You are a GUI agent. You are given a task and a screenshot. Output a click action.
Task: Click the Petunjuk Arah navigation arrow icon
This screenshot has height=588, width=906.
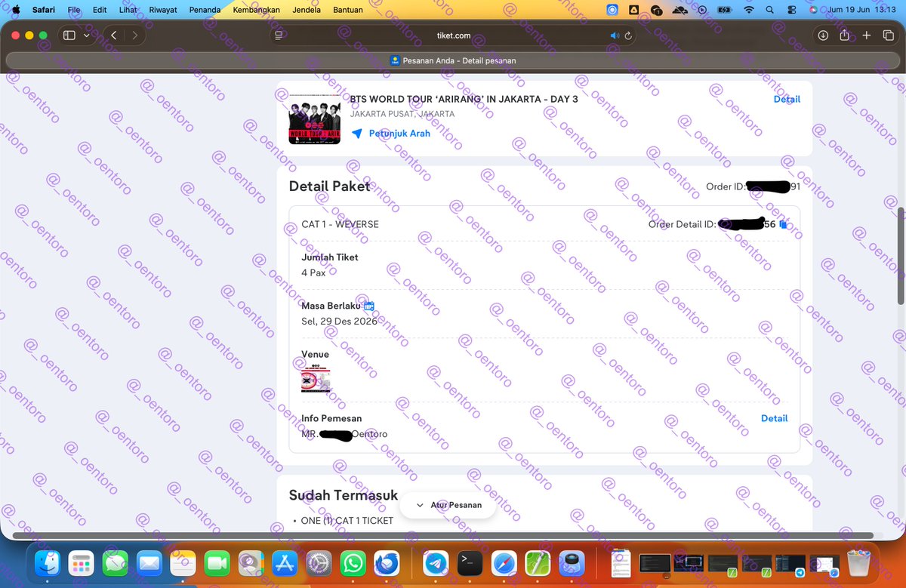click(x=356, y=133)
